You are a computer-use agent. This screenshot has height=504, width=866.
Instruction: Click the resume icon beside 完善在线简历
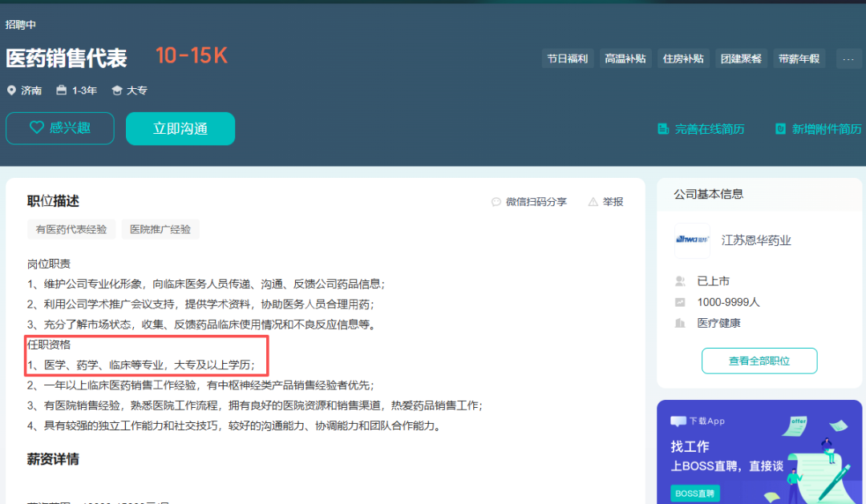663,129
